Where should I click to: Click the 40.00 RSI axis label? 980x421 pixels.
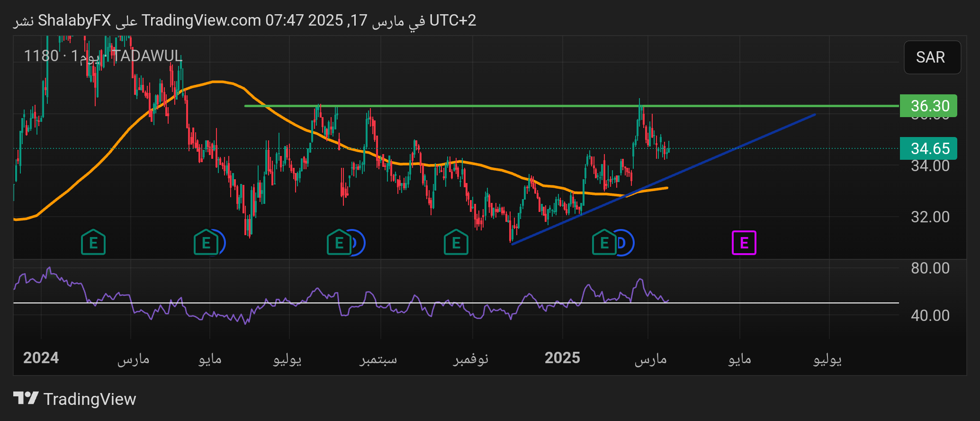click(x=930, y=315)
